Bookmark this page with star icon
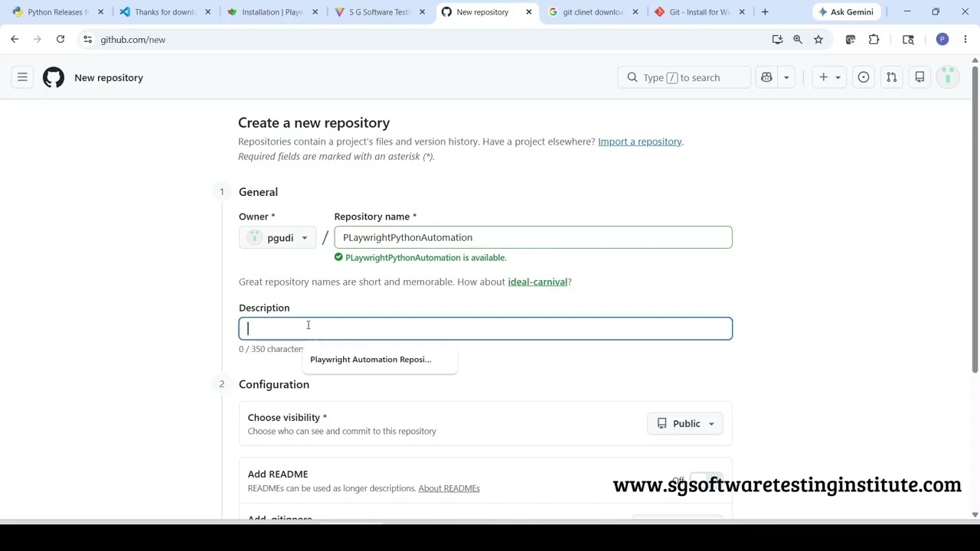 coord(818,39)
